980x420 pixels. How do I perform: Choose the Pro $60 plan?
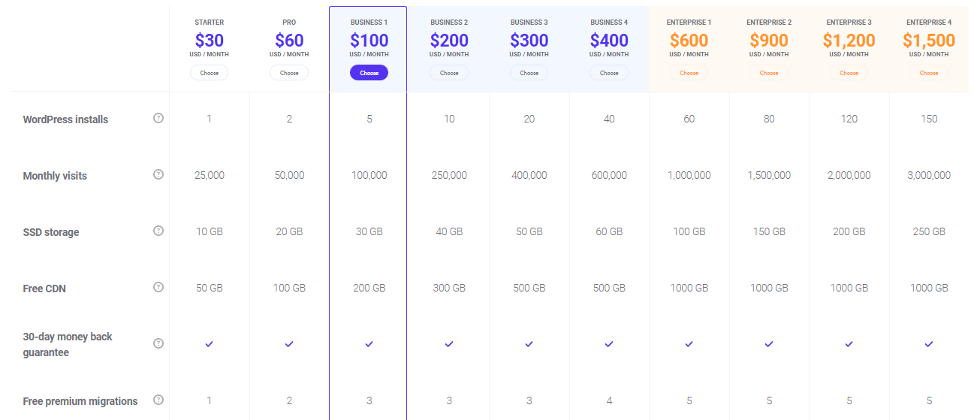289,73
